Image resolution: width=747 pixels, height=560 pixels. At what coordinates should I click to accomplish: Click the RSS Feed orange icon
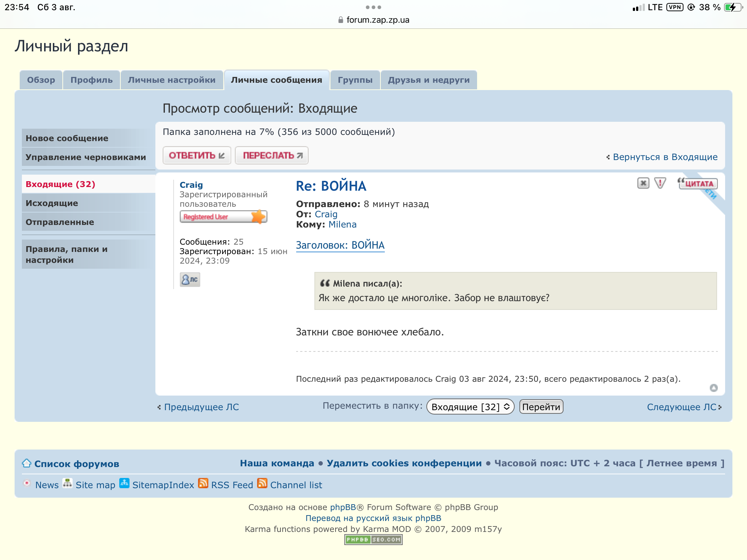203,483
